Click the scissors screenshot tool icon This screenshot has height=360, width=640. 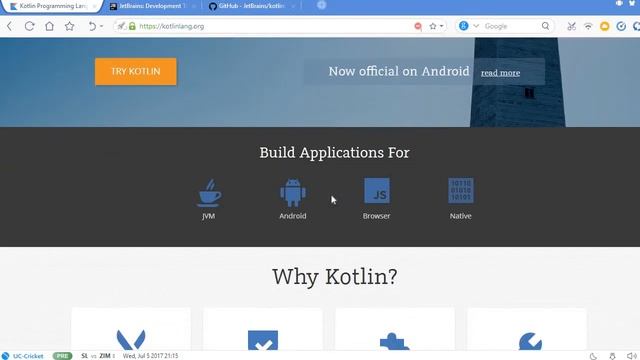coord(571,26)
